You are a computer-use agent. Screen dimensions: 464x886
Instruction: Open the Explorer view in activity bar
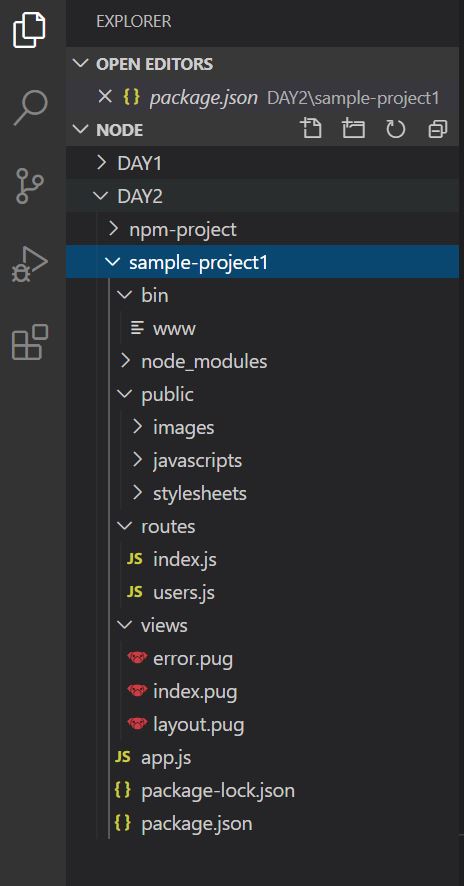29,29
